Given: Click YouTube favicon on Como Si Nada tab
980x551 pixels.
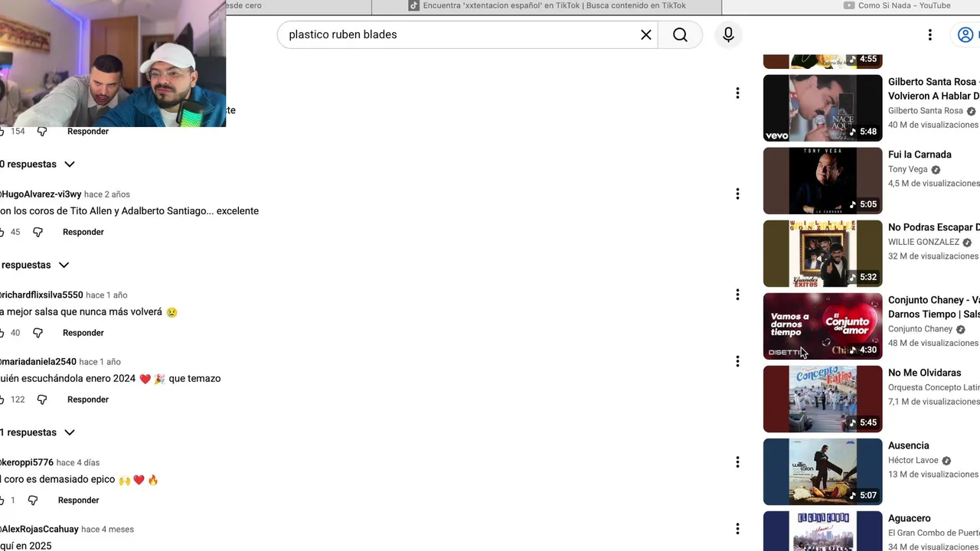Looking at the screenshot, I should tap(849, 5).
